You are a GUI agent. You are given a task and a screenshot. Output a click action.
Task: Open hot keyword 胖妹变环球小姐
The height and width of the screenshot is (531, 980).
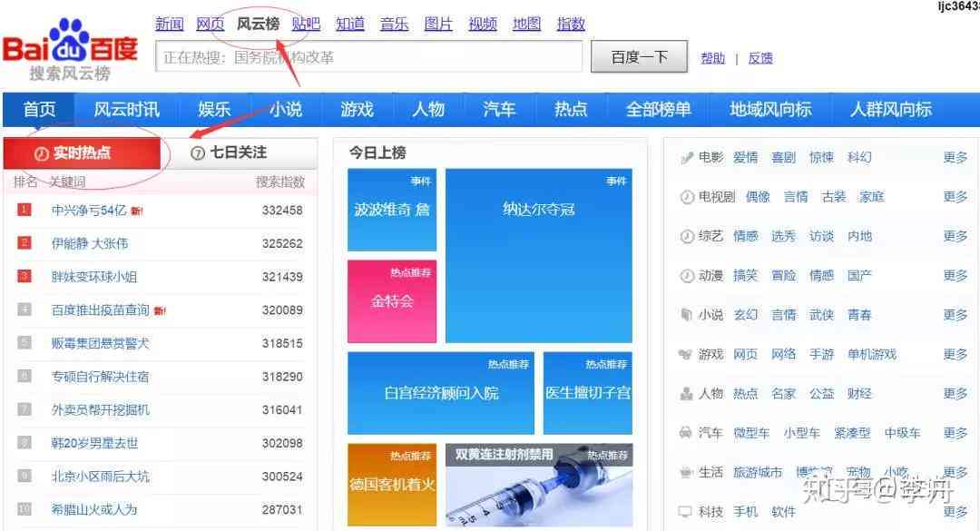[94, 277]
